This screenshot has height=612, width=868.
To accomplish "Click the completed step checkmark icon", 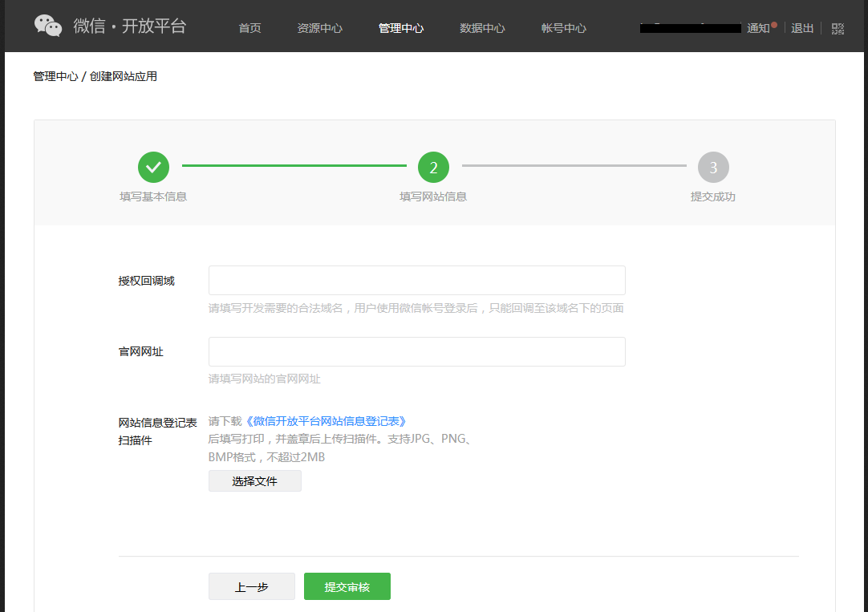I will point(153,167).
